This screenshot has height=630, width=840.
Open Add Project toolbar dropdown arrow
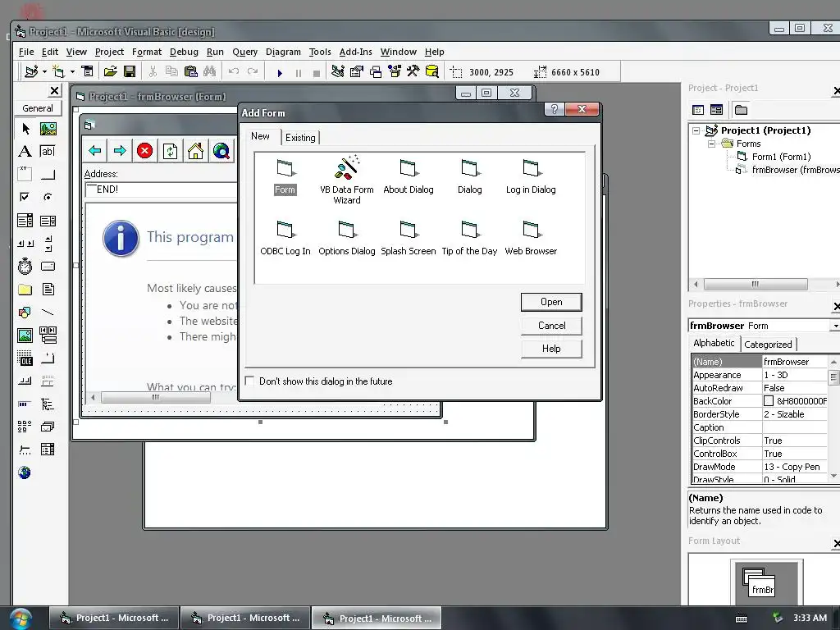click(x=44, y=71)
